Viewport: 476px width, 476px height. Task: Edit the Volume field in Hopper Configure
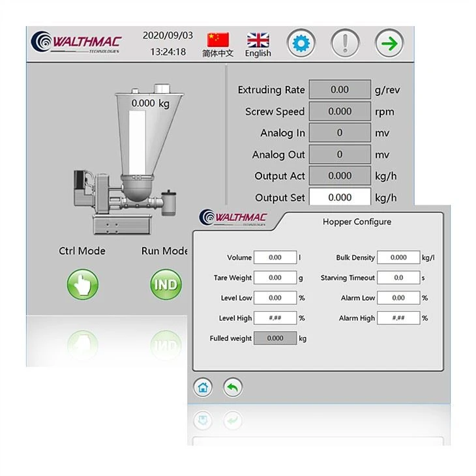click(275, 258)
